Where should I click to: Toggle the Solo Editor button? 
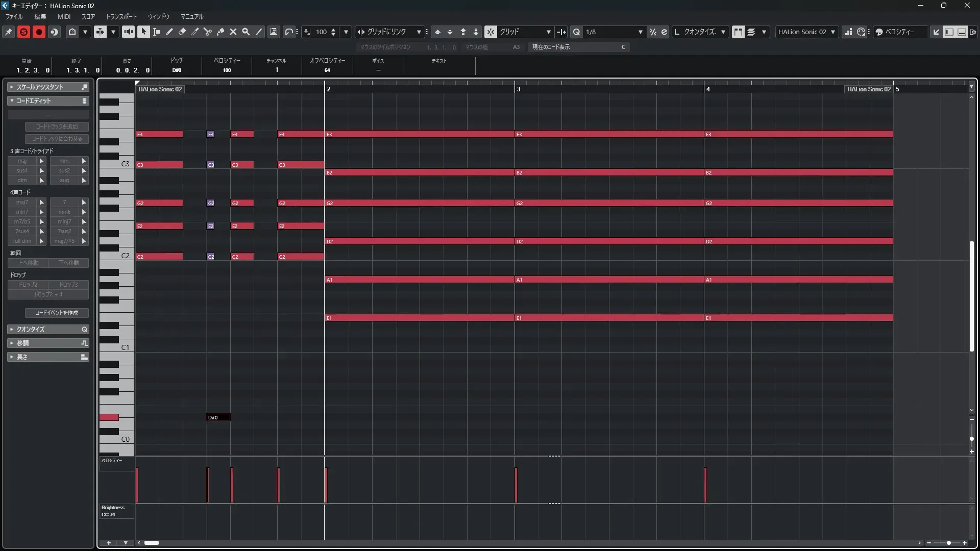pyautogui.click(x=23, y=32)
